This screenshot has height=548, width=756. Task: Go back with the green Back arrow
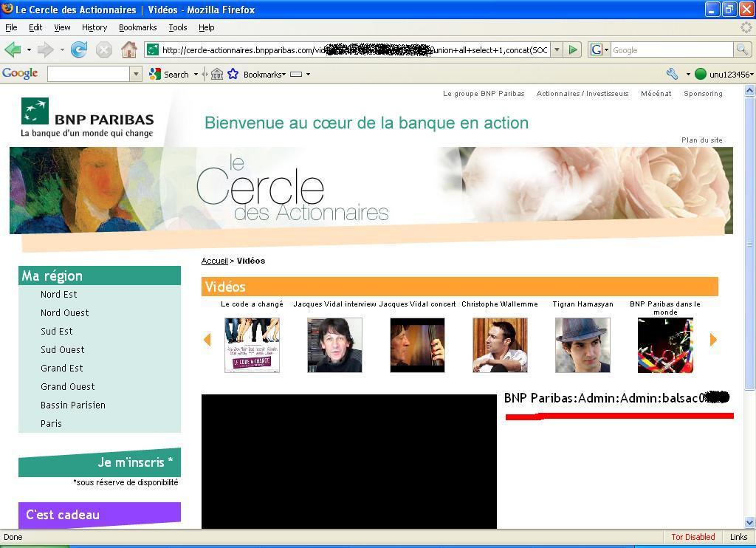click(12, 49)
